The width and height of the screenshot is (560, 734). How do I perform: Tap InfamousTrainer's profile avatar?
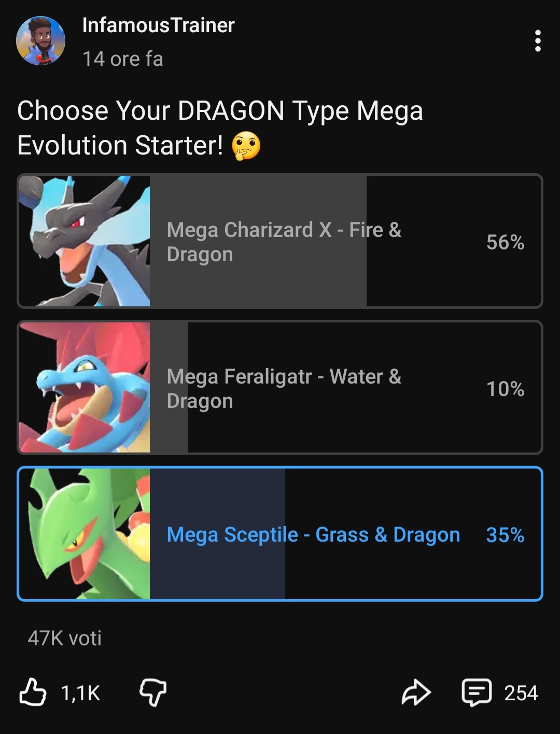click(x=40, y=40)
